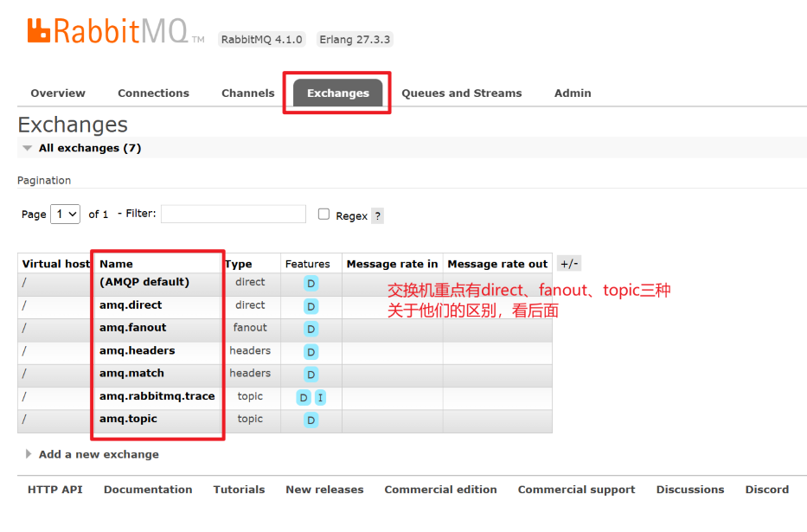Viewport: 807px width, 532px height.
Task: Click the Features column header
Action: (308, 264)
